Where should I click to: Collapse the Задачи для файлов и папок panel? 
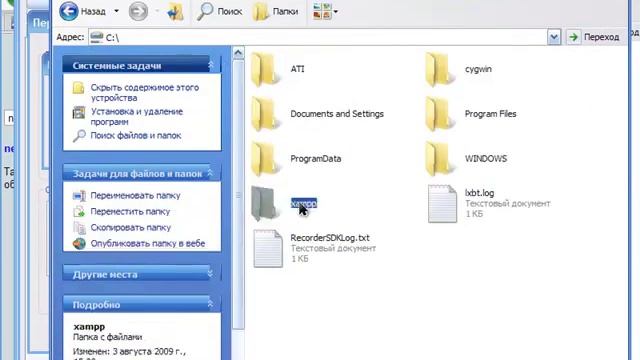click(x=210, y=173)
